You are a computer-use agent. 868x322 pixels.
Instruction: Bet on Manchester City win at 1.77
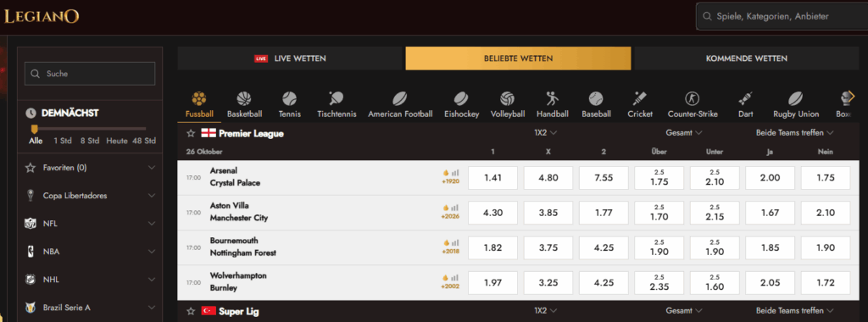pyautogui.click(x=604, y=213)
